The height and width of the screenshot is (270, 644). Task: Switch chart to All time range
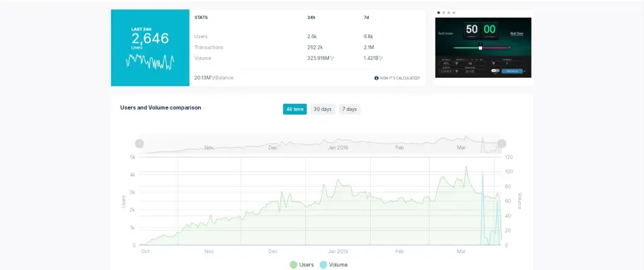pos(295,109)
